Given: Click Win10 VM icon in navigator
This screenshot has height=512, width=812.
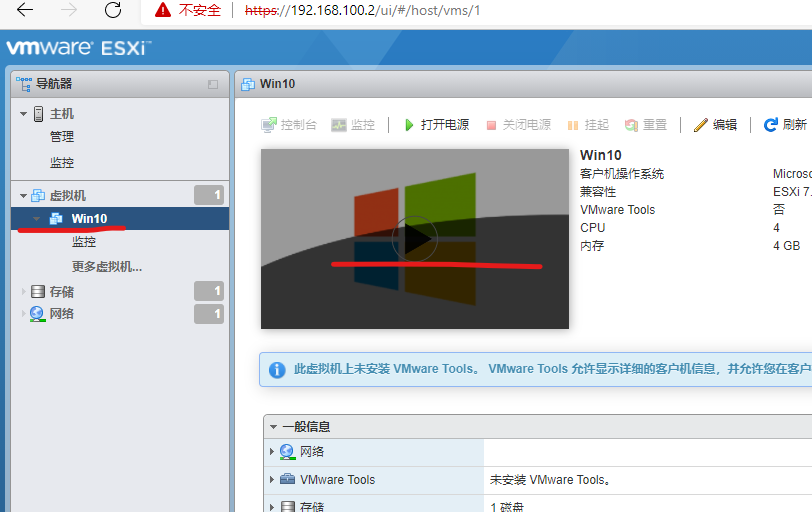Looking at the screenshot, I should pos(56,218).
